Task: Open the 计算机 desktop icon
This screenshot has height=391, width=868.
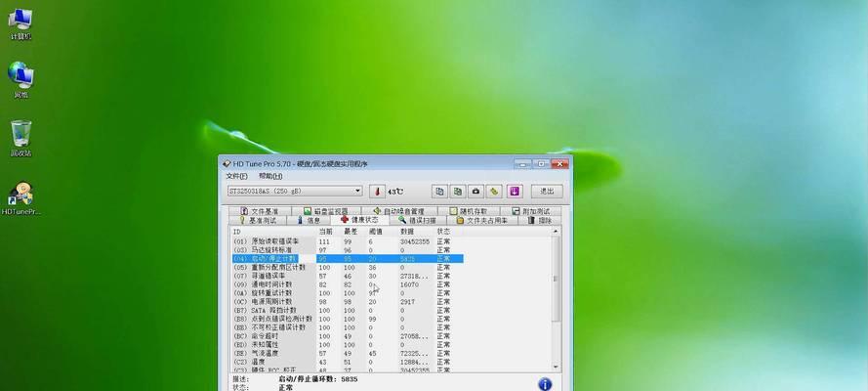Action: [21, 23]
